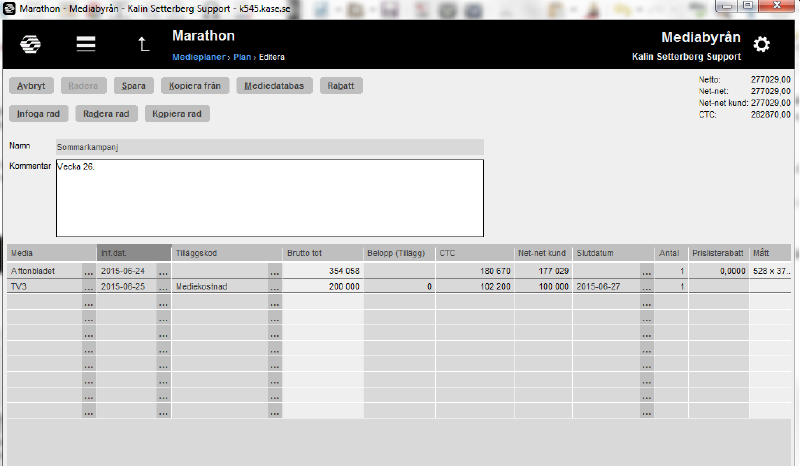Click the Rabatt button
The image size is (800, 466).
click(x=341, y=86)
